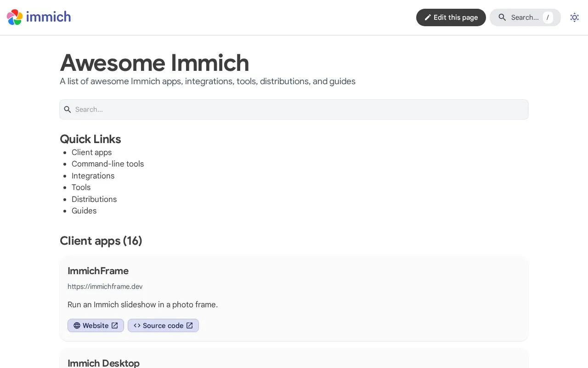Click 'Run an Immich slideshow' description text
588x368 pixels.
[142, 305]
